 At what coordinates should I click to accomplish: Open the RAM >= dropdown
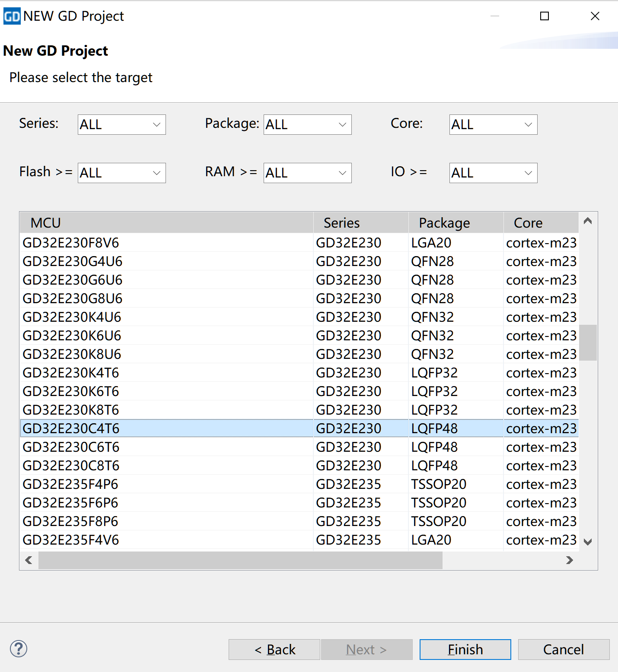tap(307, 173)
